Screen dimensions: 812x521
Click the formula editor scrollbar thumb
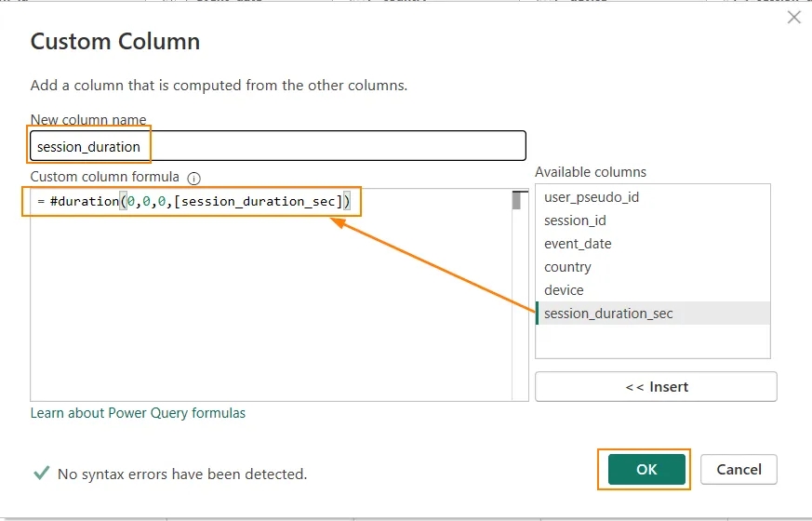tap(516, 200)
